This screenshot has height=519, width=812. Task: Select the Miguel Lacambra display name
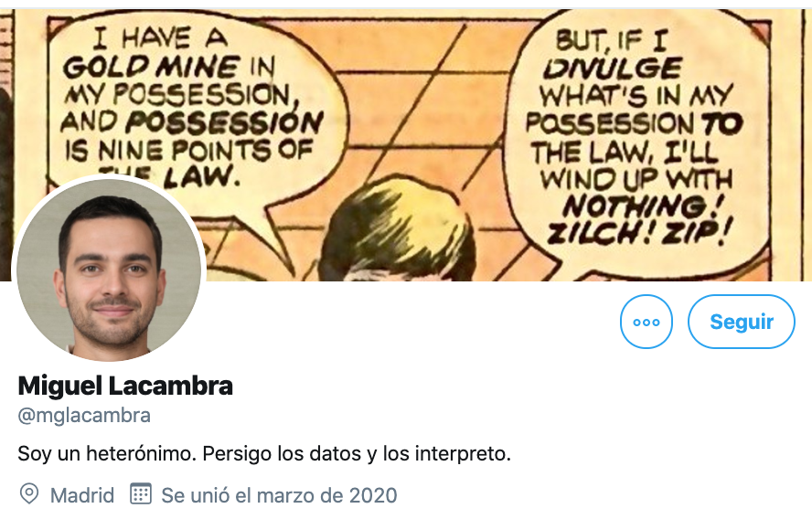coord(125,386)
